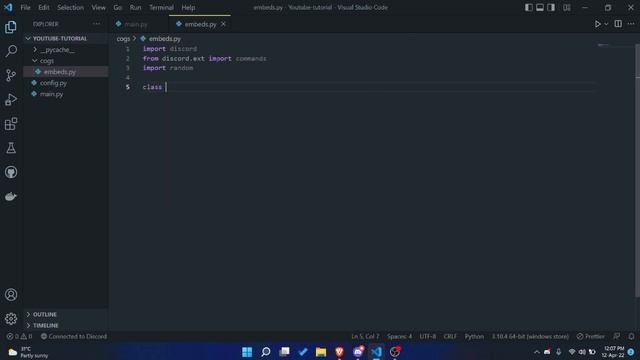Image resolution: width=640 pixels, height=360 pixels.
Task: Open the Explorer view in activity bar
Action: (x=11, y=27)
